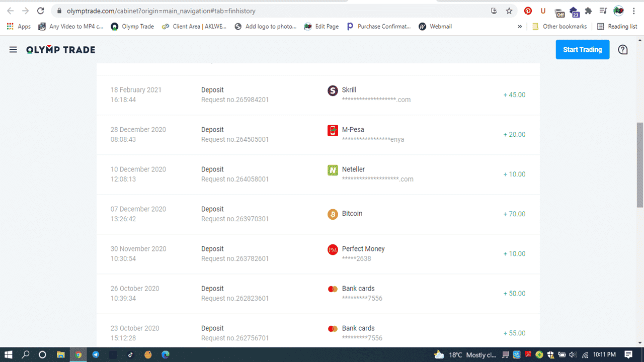The height and width of the screenshot is (362, 644).
Task: Open Telegram from the taskbar
Action: point(96,354)
